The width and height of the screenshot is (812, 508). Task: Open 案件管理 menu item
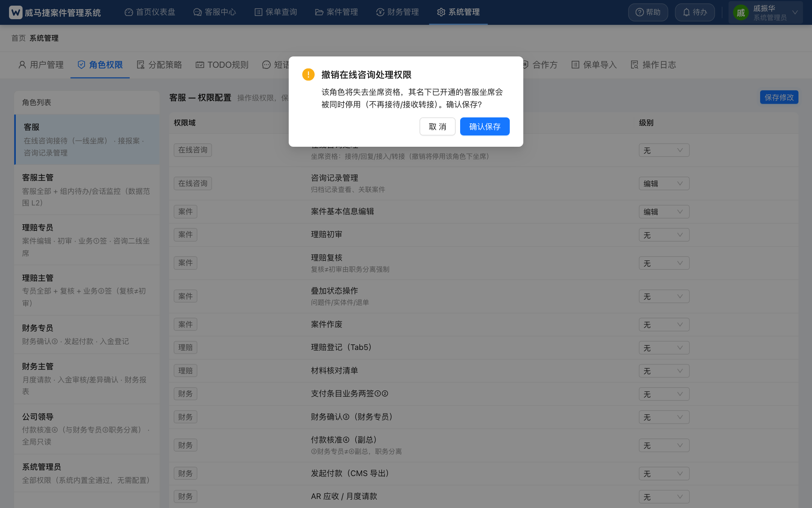tap(336, 12)
